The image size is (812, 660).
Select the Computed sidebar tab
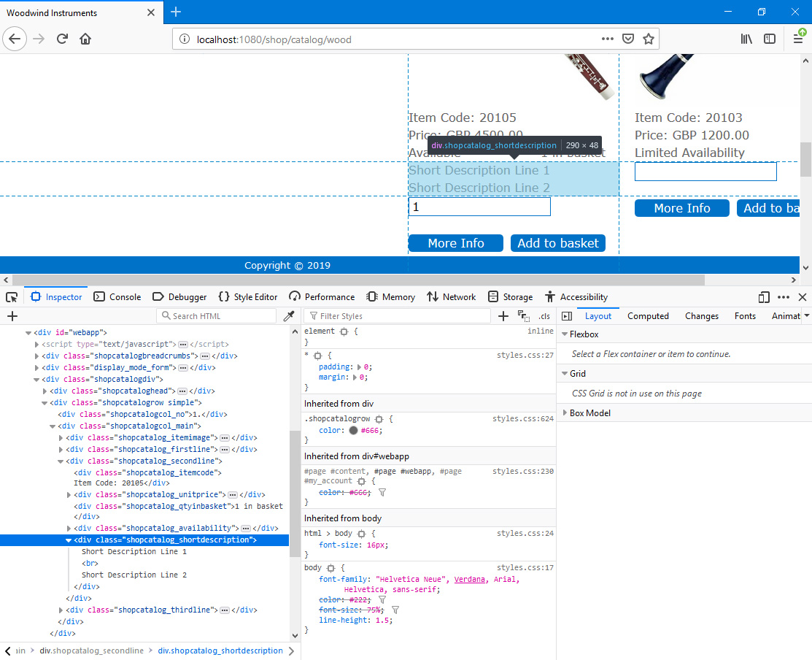pyautogui.click(x=648, y=316)
